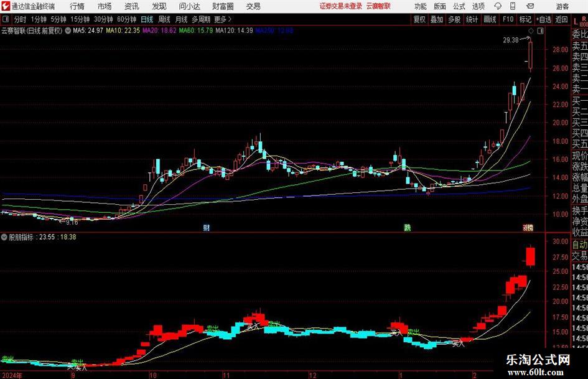Click the MA10: 22.35 indicator value
Screen dimensions: 588x379
coord(123,30)
